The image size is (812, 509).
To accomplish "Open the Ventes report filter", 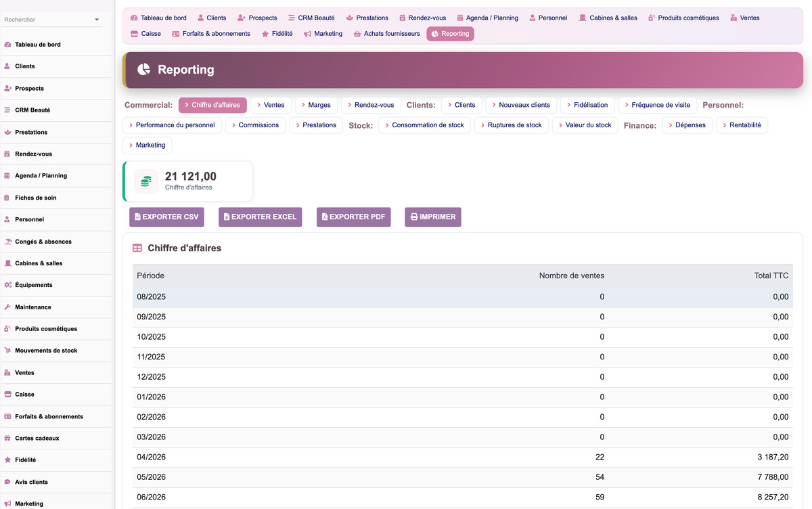I will 271,106.
